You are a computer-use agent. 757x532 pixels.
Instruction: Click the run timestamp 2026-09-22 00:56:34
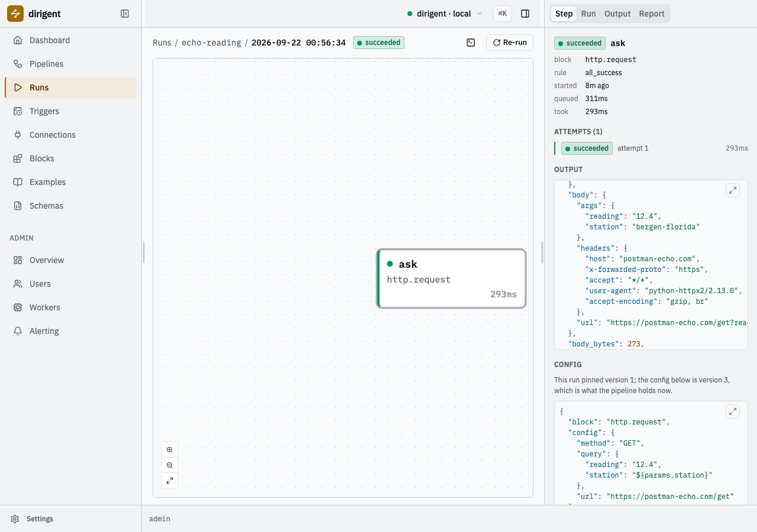pos(299,43)
